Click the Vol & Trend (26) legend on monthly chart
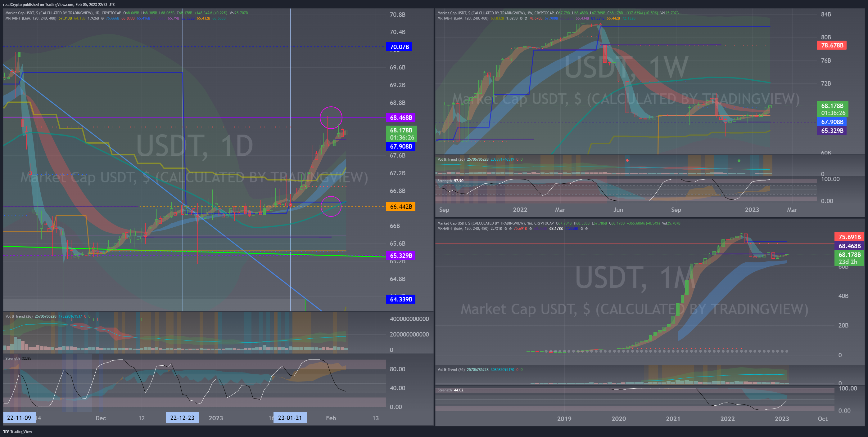Image resolution: width=868 pixels, height=437 pixels. [x=451, y=370]
